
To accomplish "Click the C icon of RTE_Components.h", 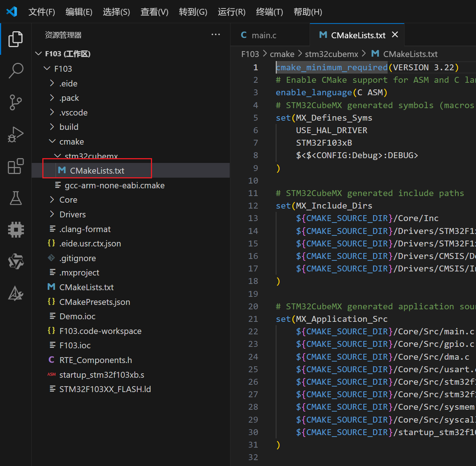I will (51, 360).
